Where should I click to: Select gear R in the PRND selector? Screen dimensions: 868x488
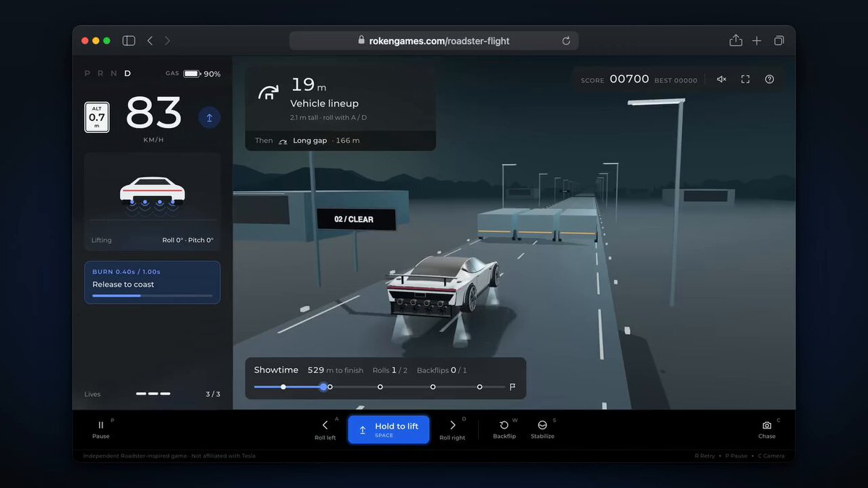coord(101,74)
